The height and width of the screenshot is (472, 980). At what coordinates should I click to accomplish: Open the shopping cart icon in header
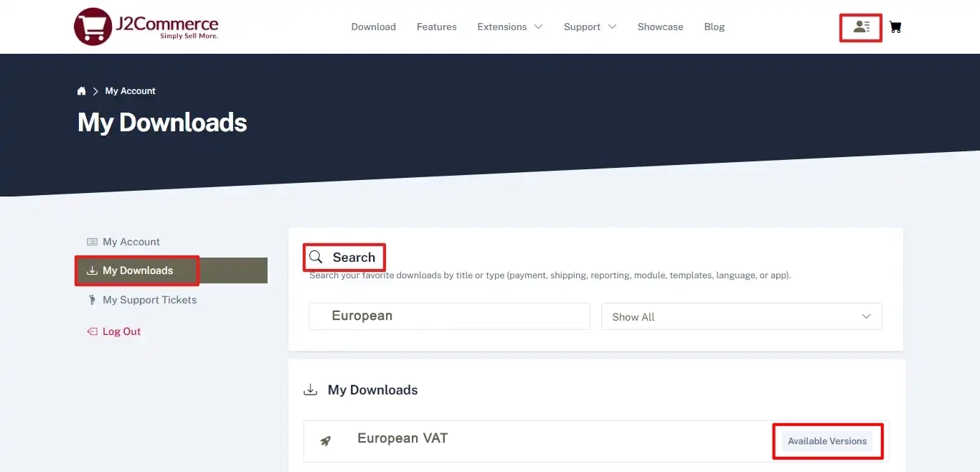click(x=895, y=27)
